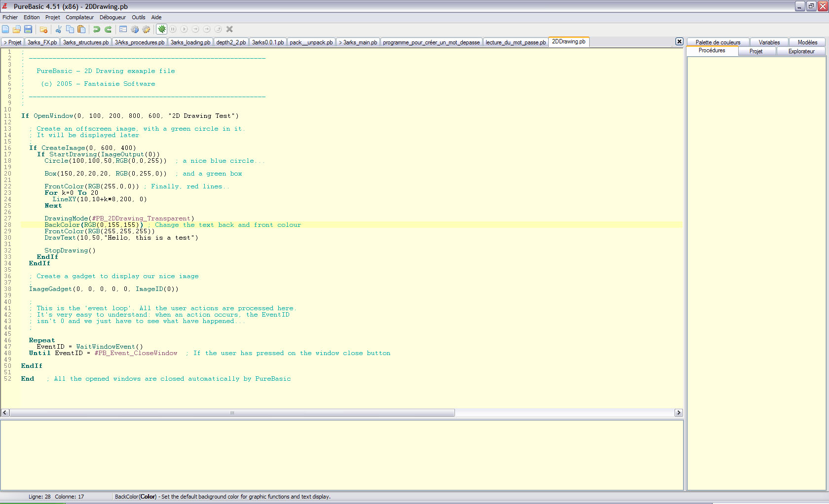Pause the debugged program
This screenshot has height=504, width=829.
pyautogui.click(x=173, y=30)
